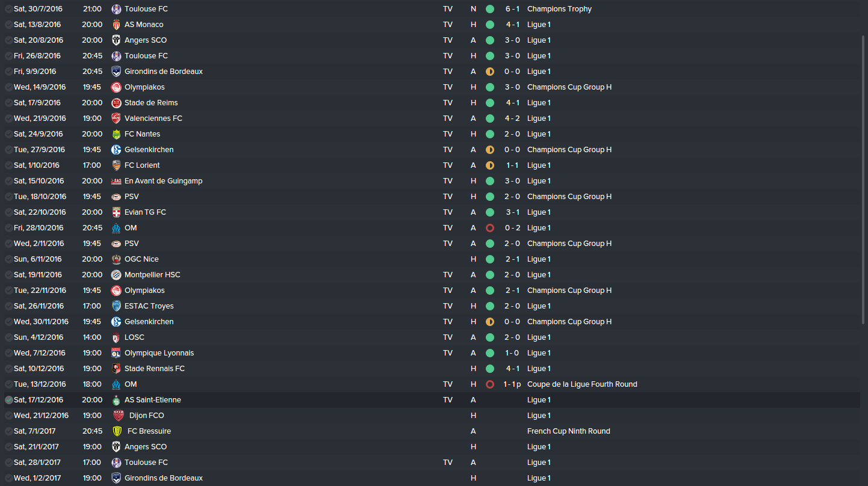Click the Gelsenkirchen crest on 27/9/2016
The image size is (868, 486).
pyautogui.click(x=116, y=150)
